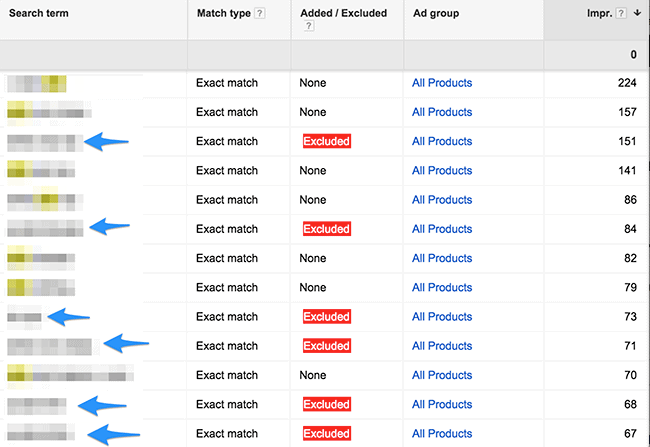The image size is (650, 447).
Task: Select Exact match cell in 67 impressions row
Action: 227,434
